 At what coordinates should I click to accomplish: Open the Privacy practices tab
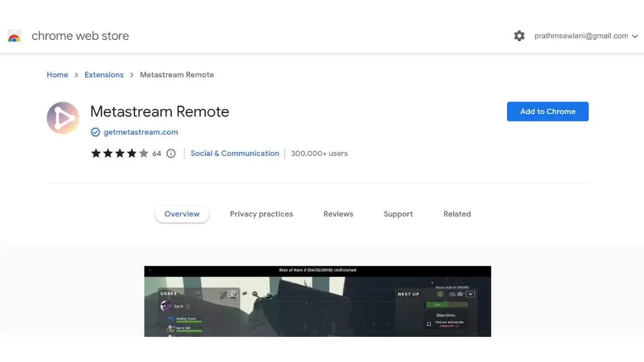261,214
